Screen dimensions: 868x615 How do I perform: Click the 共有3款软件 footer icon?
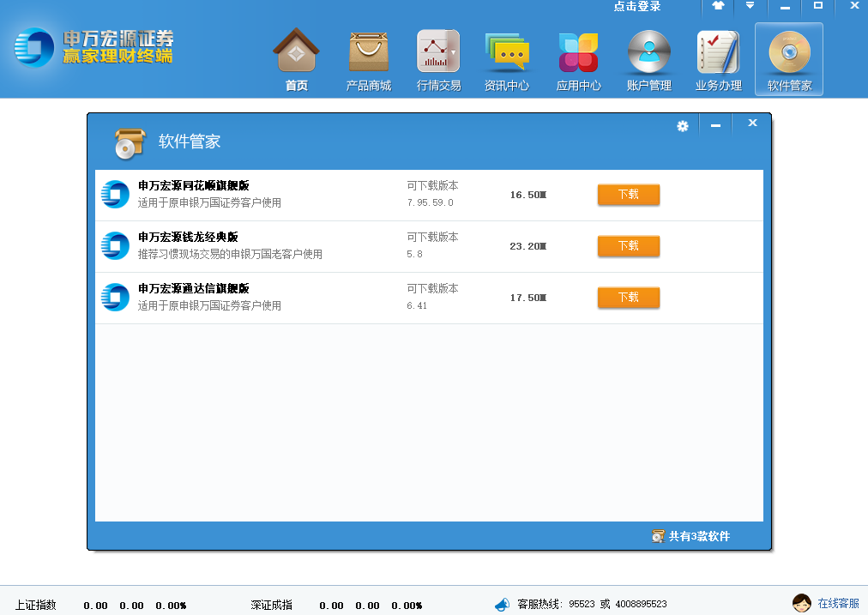(x=658, y=536)
